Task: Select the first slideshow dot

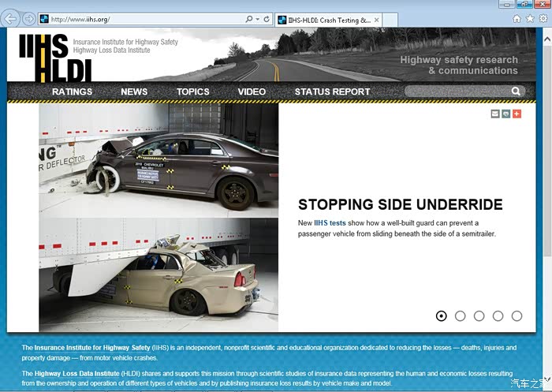Action: [441, 316]
